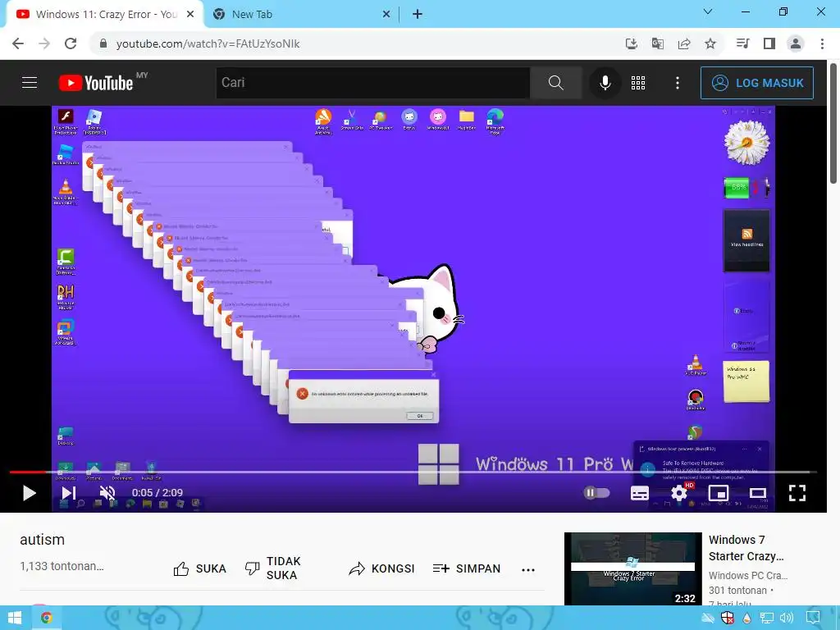Like the video with SUKA
Viewport: 840px width, 630px height.
pos(200,568)
